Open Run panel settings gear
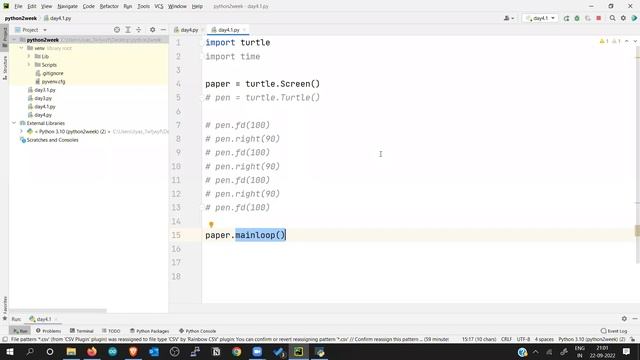 click(624, 319)
